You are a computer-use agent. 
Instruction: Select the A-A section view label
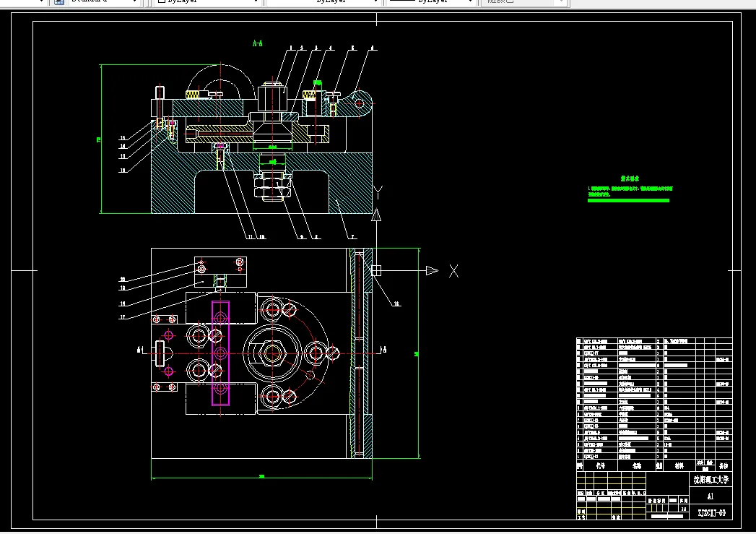(x=257, y=43)
